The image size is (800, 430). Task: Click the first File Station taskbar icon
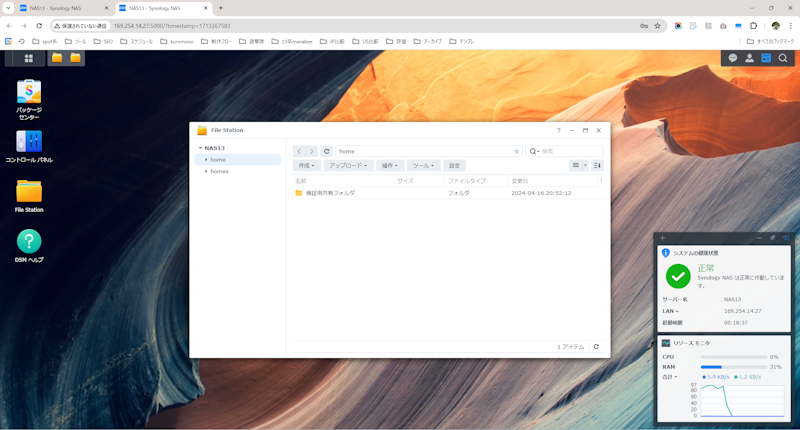[x=57, y=58]
